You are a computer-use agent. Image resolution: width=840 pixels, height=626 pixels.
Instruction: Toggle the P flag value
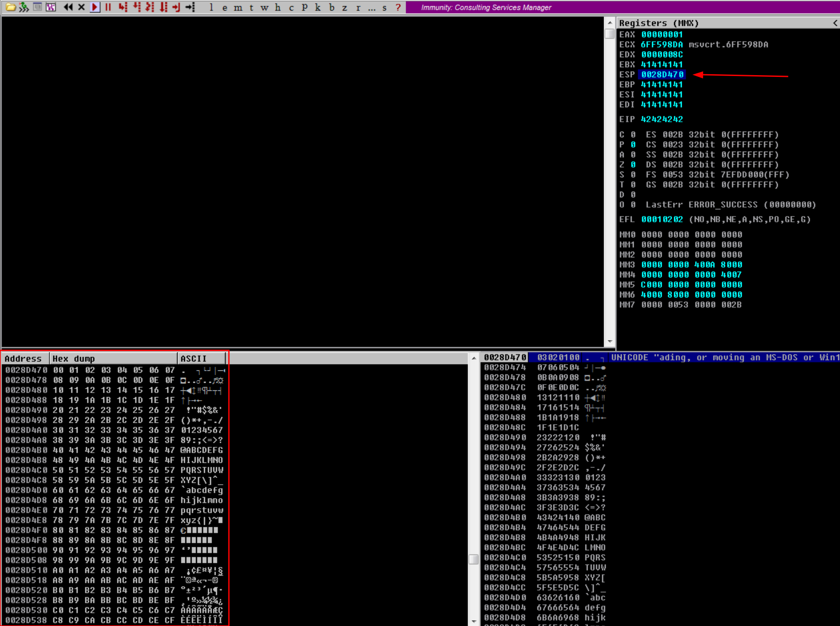coord(633,144)
